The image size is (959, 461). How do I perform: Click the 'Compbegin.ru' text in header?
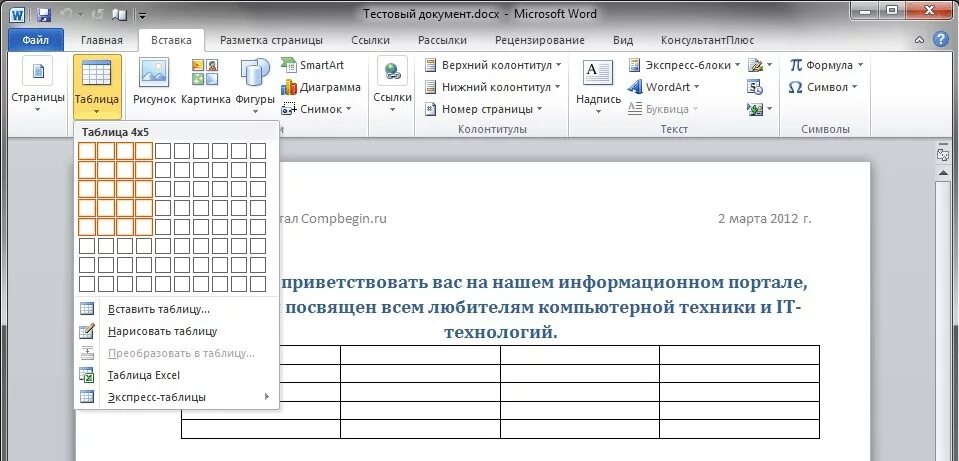[344, 219]
